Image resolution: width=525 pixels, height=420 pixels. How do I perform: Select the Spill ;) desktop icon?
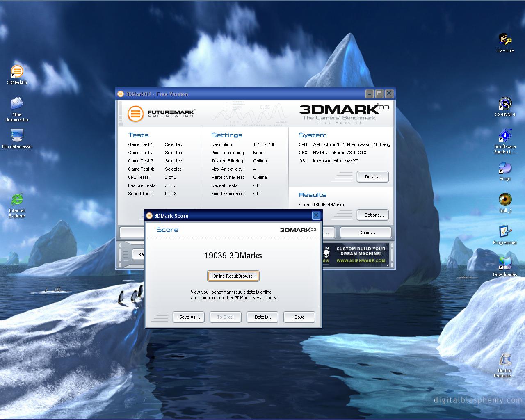[505, 200]
